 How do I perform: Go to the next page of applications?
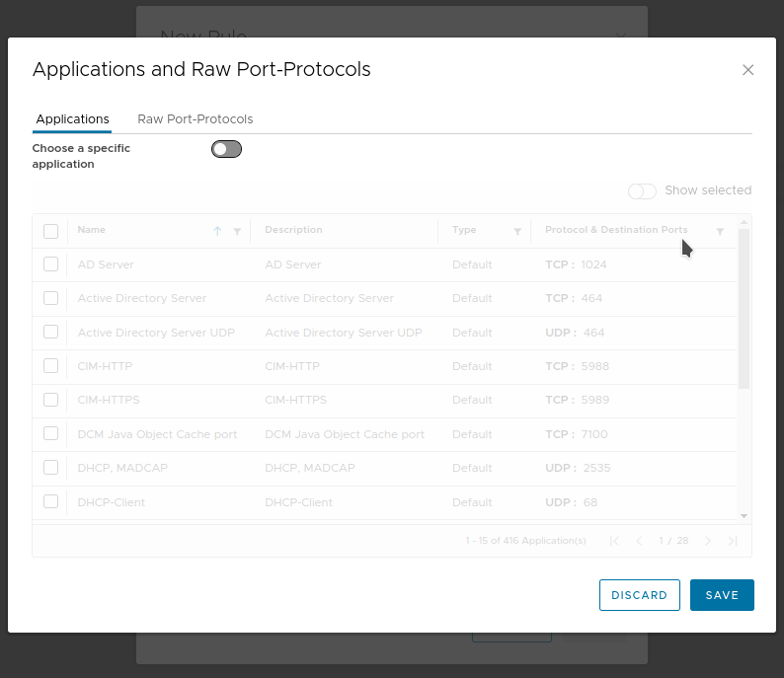coord(708,541)
